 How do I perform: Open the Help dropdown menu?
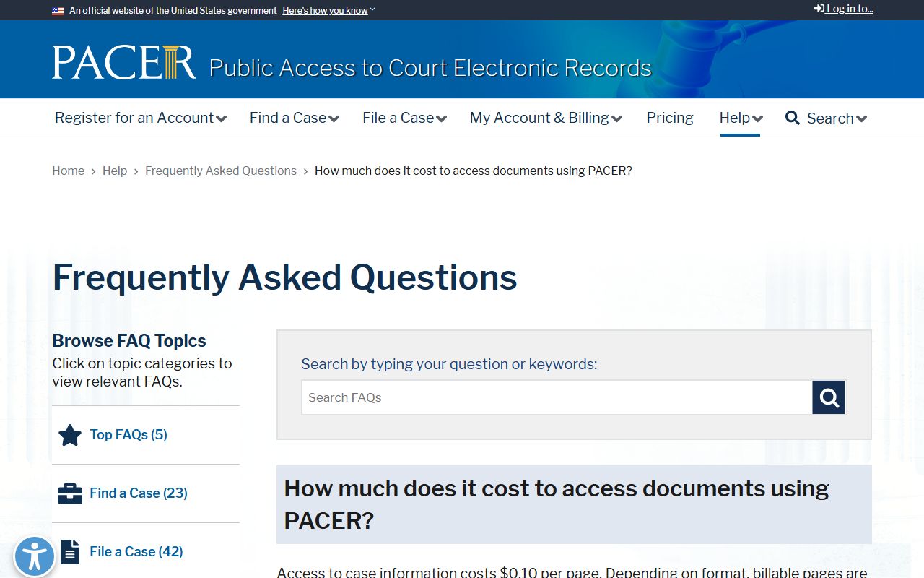(x=741, y=118)
